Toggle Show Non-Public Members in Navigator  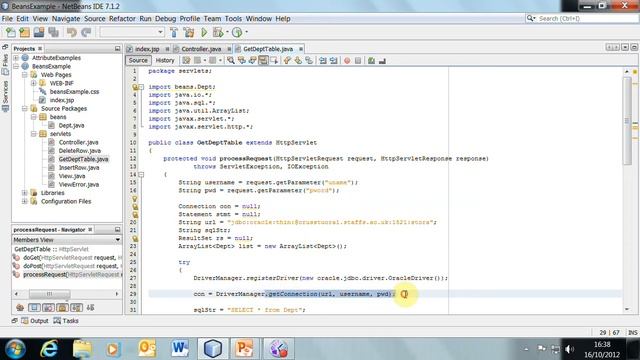coord(62,307)
